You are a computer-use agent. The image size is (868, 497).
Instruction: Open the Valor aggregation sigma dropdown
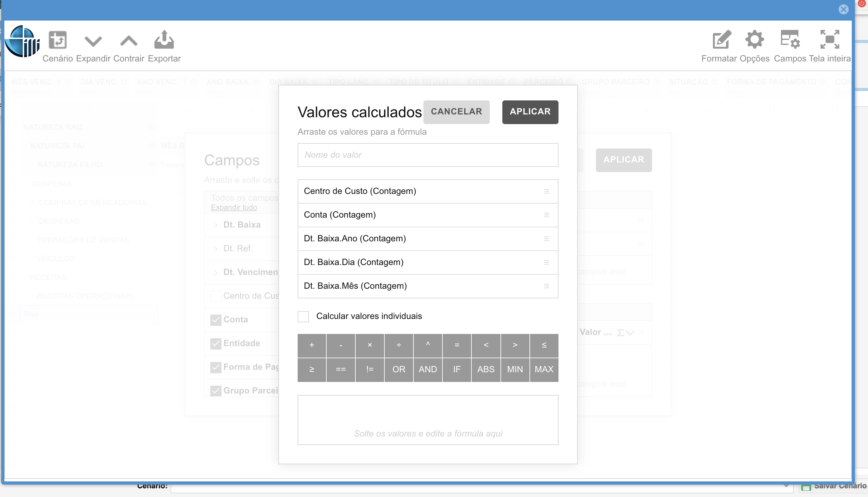coord(625,333)
